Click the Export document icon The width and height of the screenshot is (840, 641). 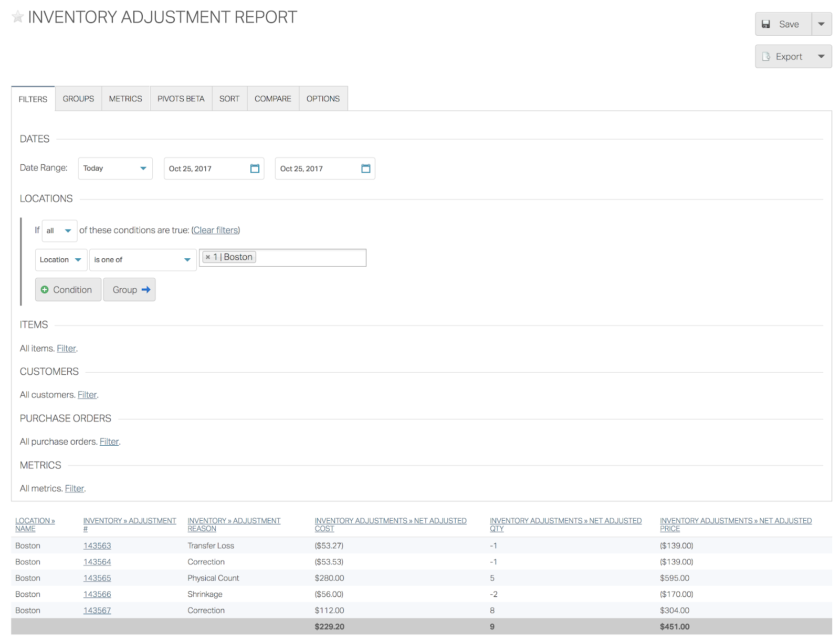[768, 56]
